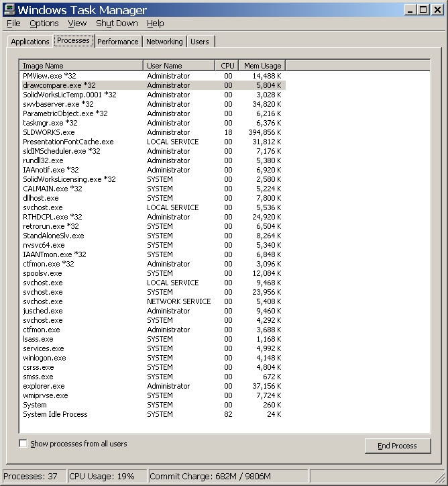This screenshot has width=448, height=486.
Task: Open the File menu
Action: 13,23
